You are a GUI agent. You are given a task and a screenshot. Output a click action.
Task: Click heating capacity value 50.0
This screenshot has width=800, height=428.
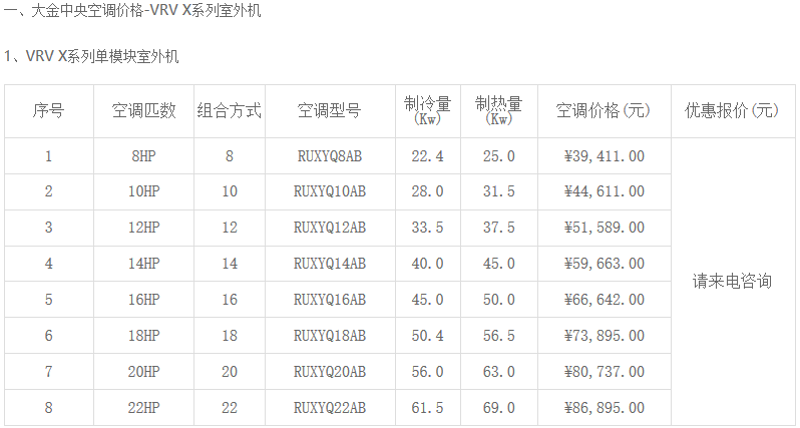[x=499, y=299]
